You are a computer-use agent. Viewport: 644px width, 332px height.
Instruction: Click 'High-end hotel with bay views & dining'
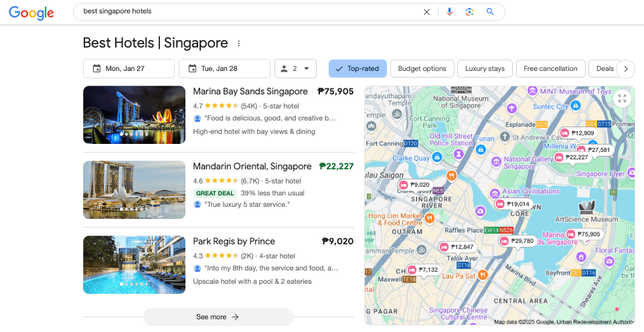(254, 131)
